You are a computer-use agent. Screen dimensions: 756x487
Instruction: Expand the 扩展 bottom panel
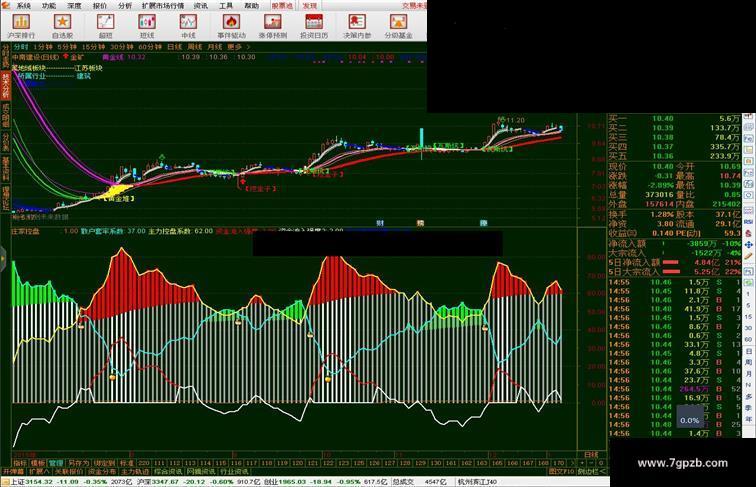pyautogui.click(x=40, y=471)
